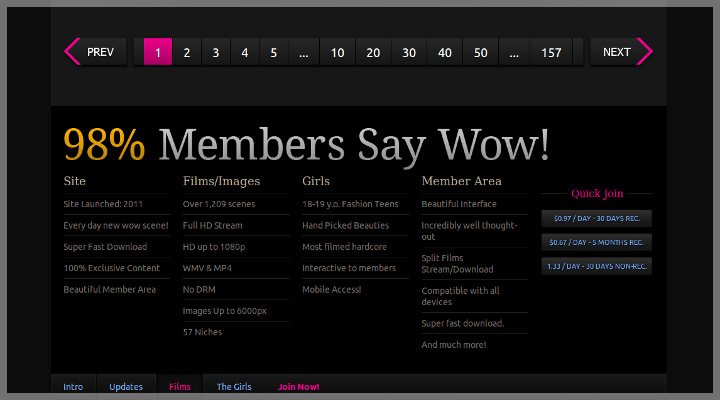Click 'Mobile Access!' text
Viewport: 720px width, 400px height.
coord(332,289)
